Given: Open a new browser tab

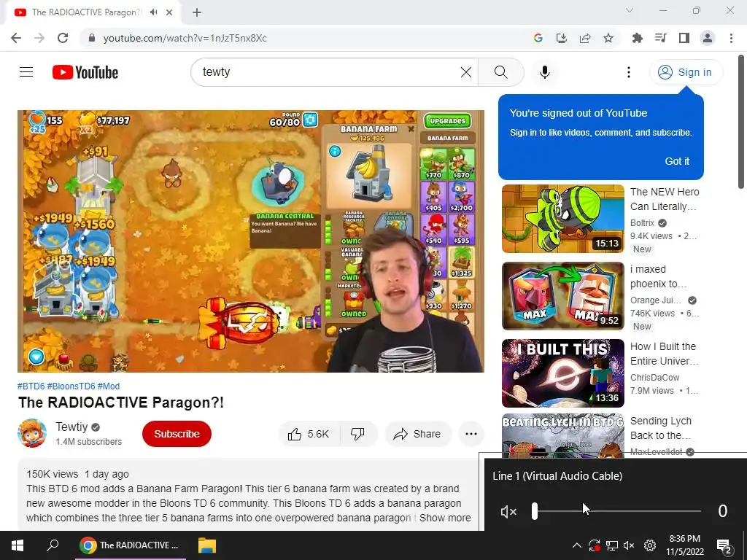Looking at the screenshot, I should point(197,12).
